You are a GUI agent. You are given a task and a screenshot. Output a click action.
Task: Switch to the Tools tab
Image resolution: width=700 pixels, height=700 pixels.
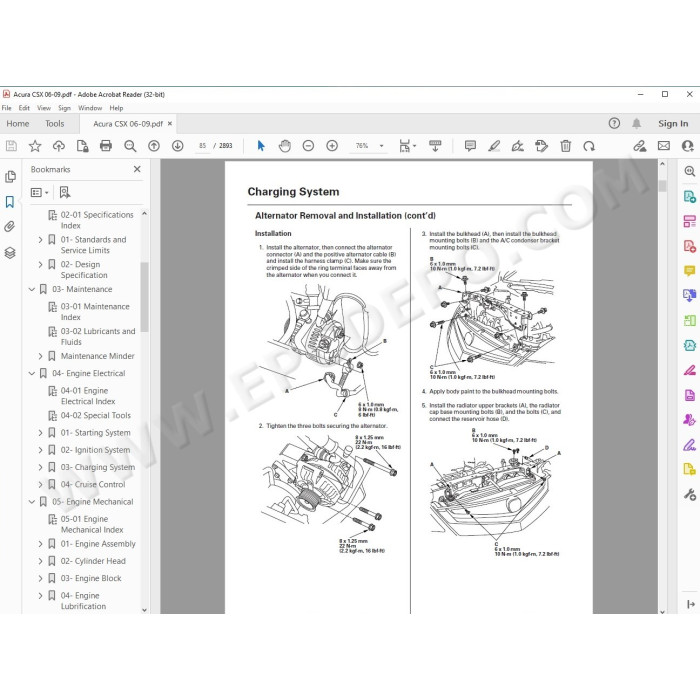54,124
